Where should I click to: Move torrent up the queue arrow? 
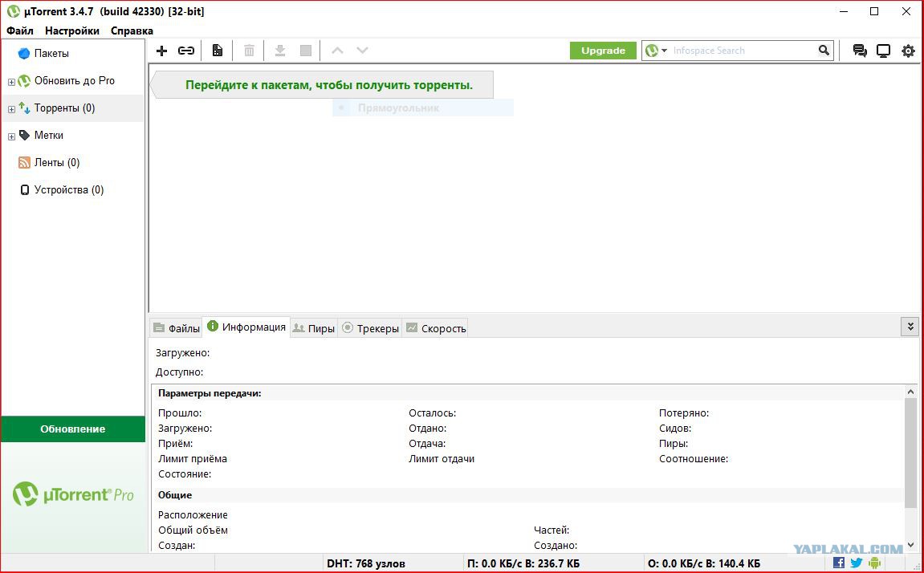click(337, 51)
